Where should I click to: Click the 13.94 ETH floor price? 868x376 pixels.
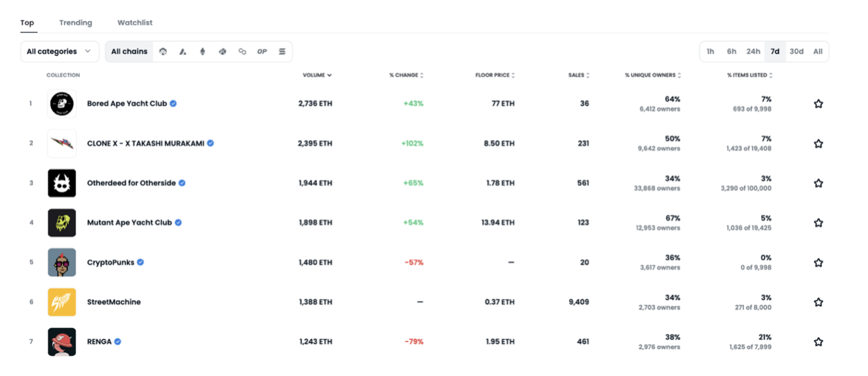(x=498, y=223)
